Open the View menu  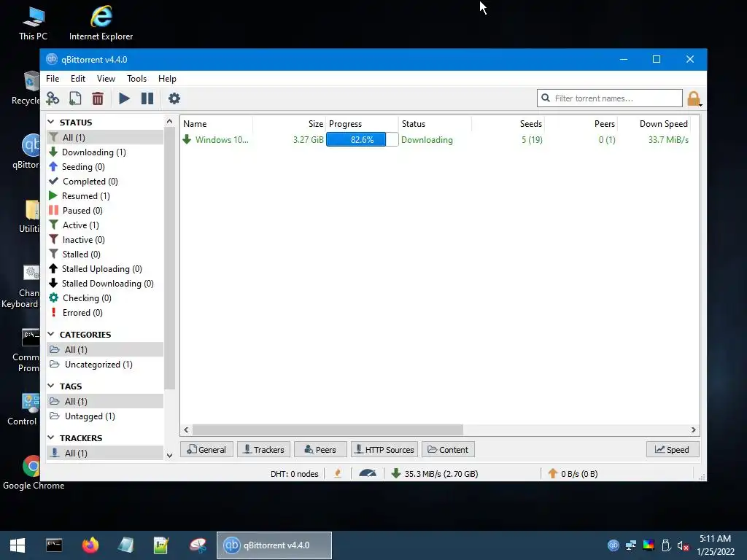tap(106, 79)
